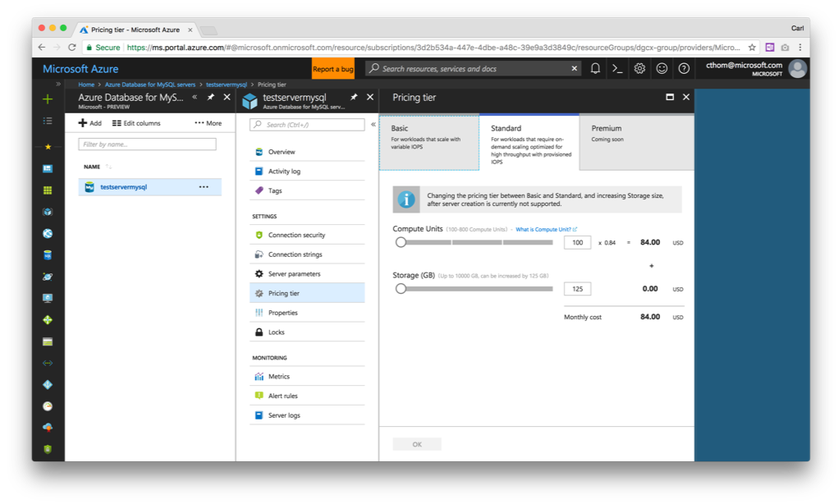Open Load balancers green diamond icon
This screenshot has height=504, width=839.
48,320
